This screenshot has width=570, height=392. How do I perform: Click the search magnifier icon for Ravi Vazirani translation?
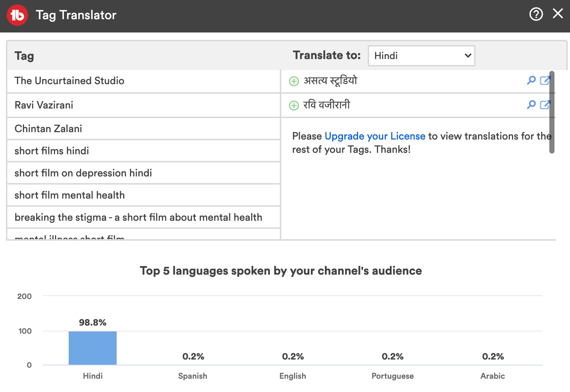(531, 105)
